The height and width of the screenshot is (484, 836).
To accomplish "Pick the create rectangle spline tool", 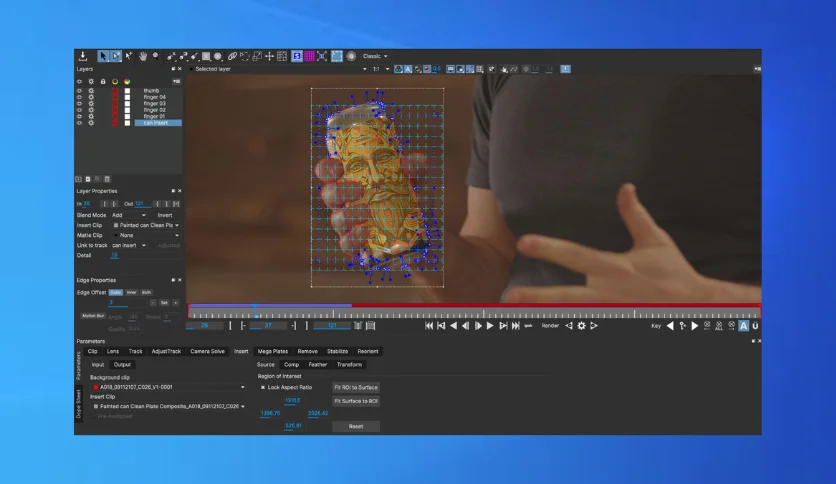I will (x=206, y=56).
